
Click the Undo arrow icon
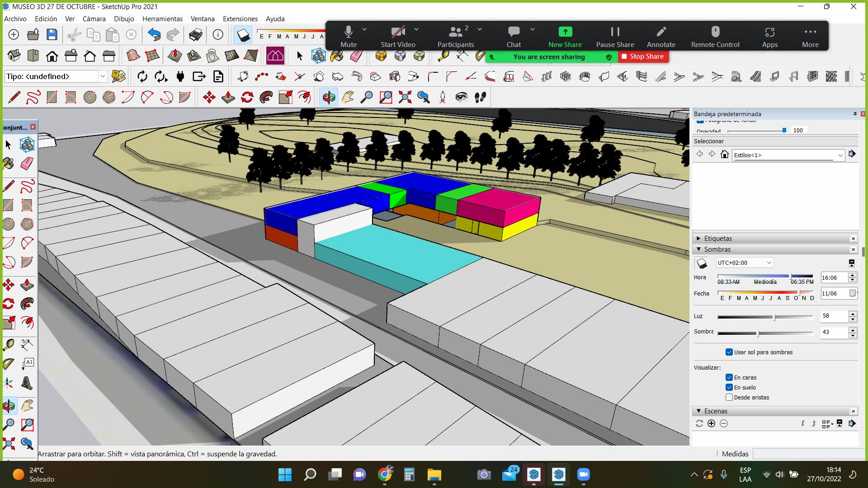(x=154, y=35)
